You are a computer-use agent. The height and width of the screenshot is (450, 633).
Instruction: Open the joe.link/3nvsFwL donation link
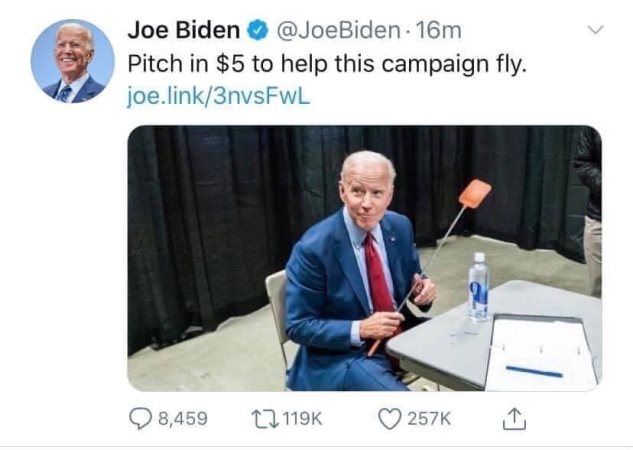219,96
